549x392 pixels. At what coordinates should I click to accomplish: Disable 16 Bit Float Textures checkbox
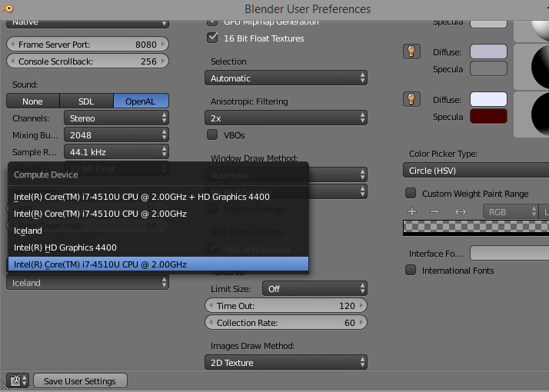pyautogui.click(x=213, y=38)
